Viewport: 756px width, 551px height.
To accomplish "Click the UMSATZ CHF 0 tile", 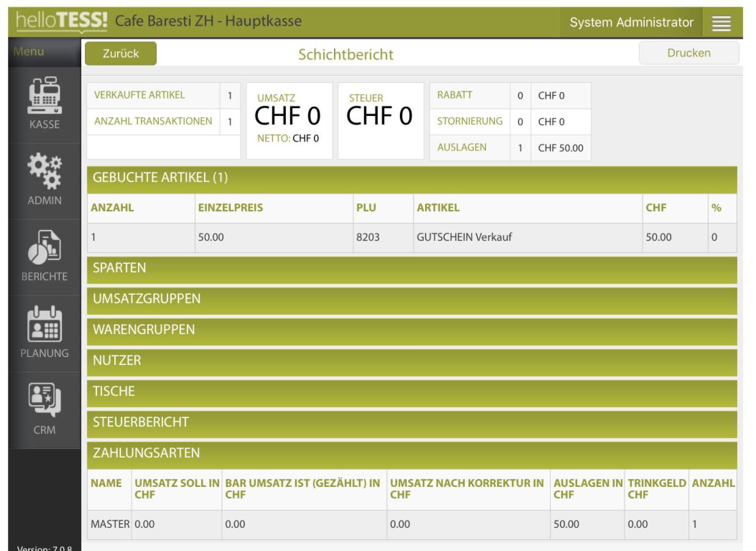I will 289,121.
